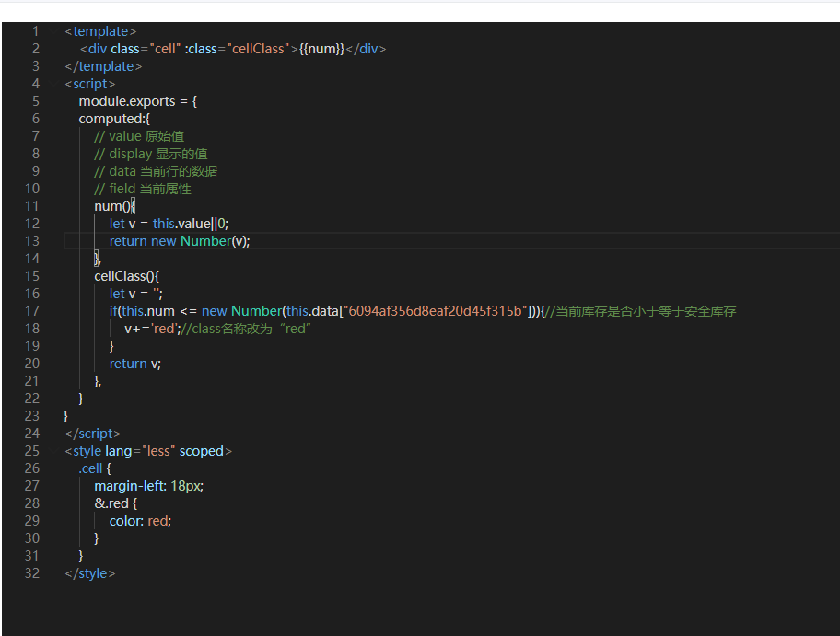Click the cellClass() method declaration
Image resolution: width=840 pixels, height=636 pixels.
point(126,276)
